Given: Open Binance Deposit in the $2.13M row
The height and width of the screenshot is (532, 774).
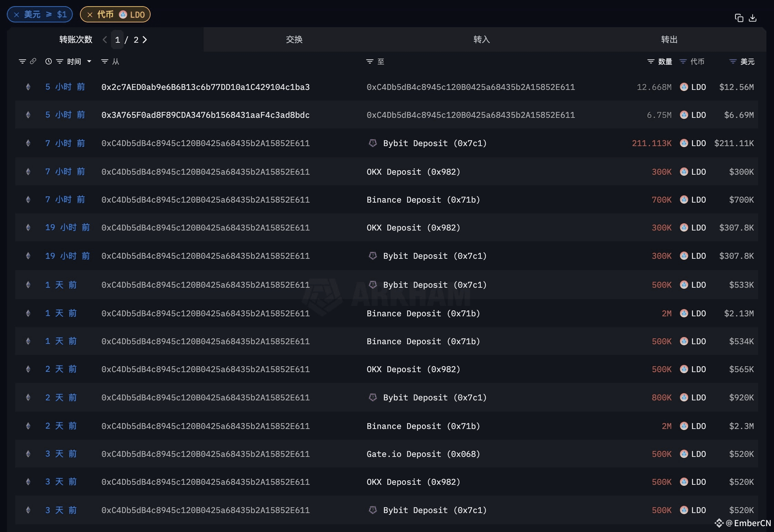Looking at the screenshot, I should [423, 314].
